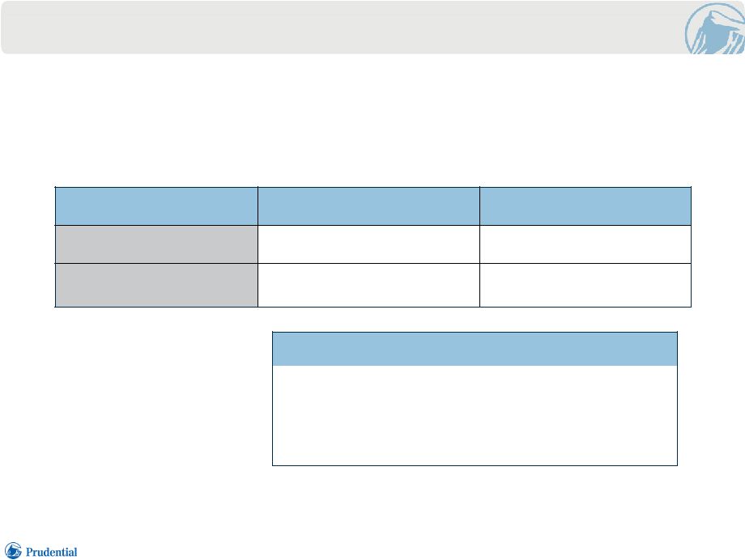Click the blue header bar of lower box
The height and width of the screenshot is (560, 745).
475,349
